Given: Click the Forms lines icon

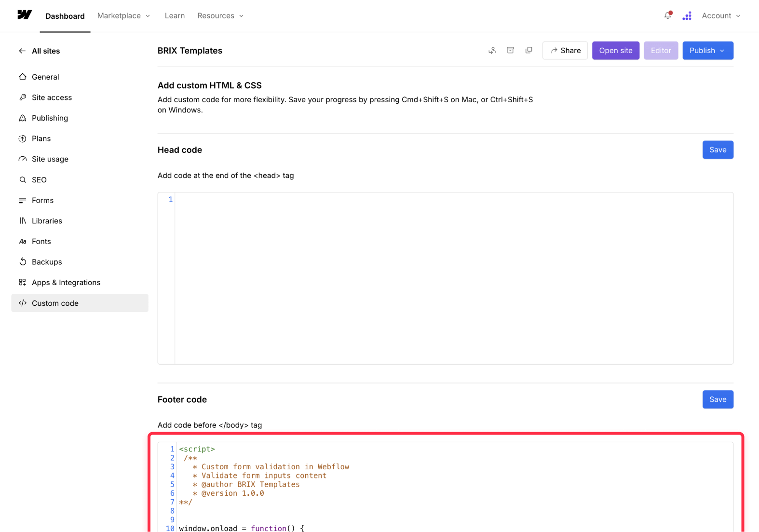Looking at the screenshot, I should coord(23,200).
